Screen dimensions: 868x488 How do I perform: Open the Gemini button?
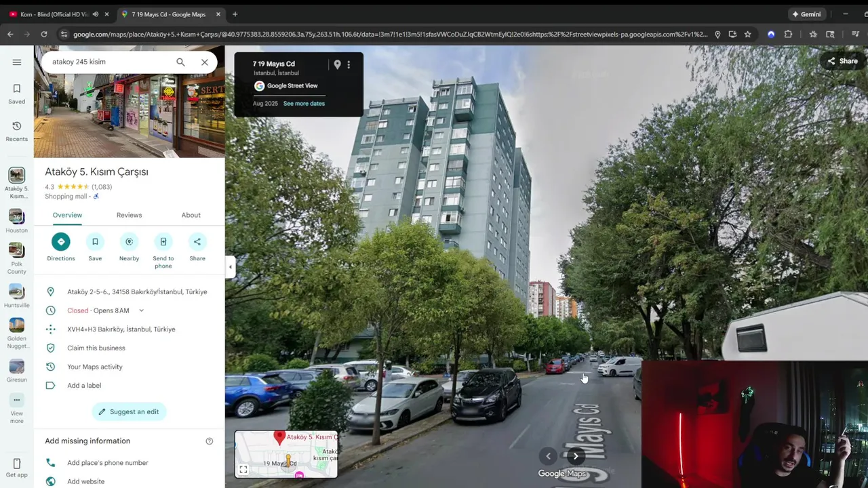(x=806, y=14)
